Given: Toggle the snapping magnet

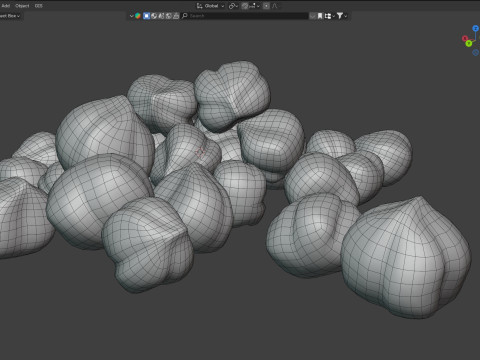Looking at the screenshot, I should [x=245, y=6].
